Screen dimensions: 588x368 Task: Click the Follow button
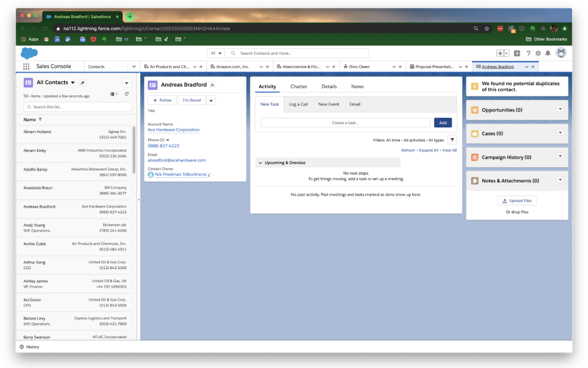(x=162, y=100)
